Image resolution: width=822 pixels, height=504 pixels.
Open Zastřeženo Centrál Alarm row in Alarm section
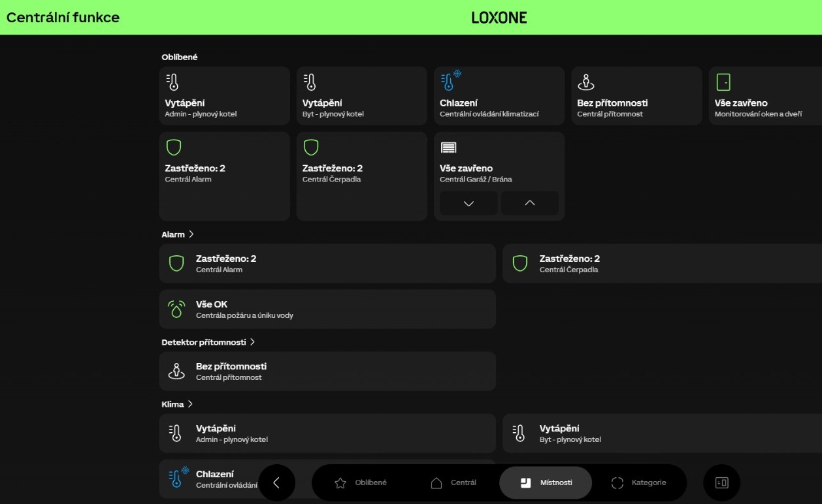point(327,264)
